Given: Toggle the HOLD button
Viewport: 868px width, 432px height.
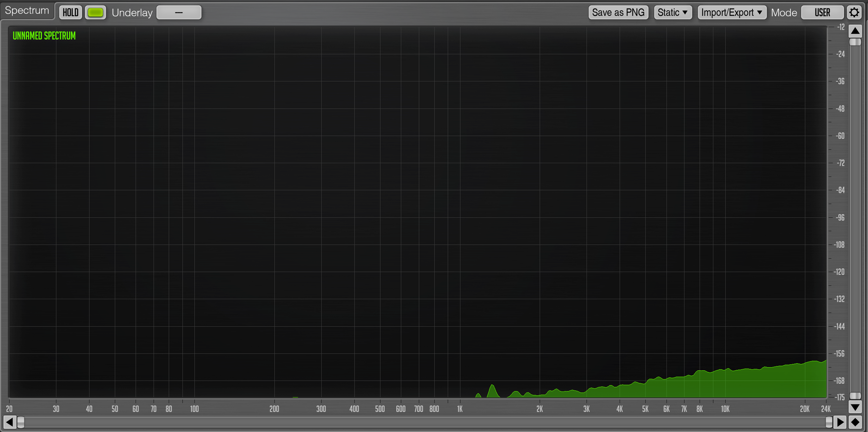Looking at the screenshot, I should coord(70,13).
